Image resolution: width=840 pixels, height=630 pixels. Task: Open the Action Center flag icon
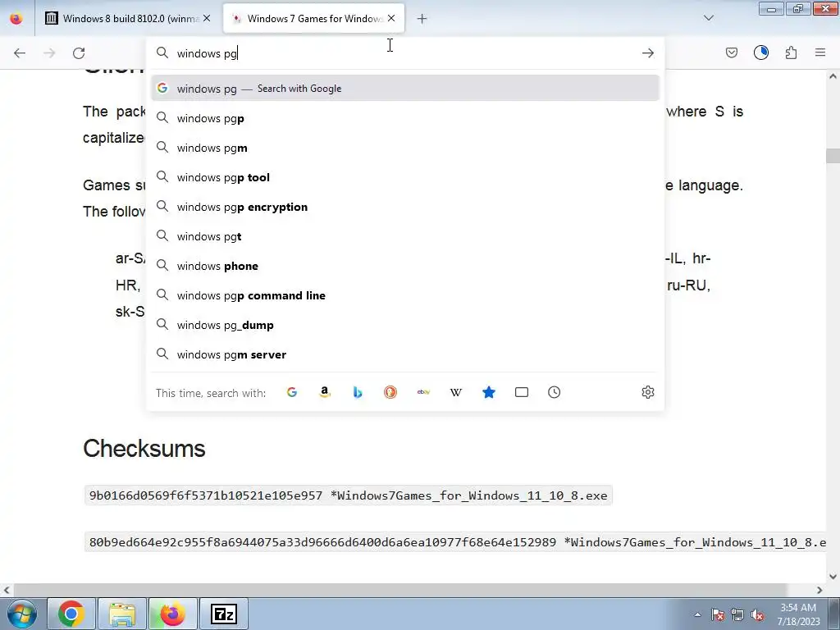coord(718,614)
